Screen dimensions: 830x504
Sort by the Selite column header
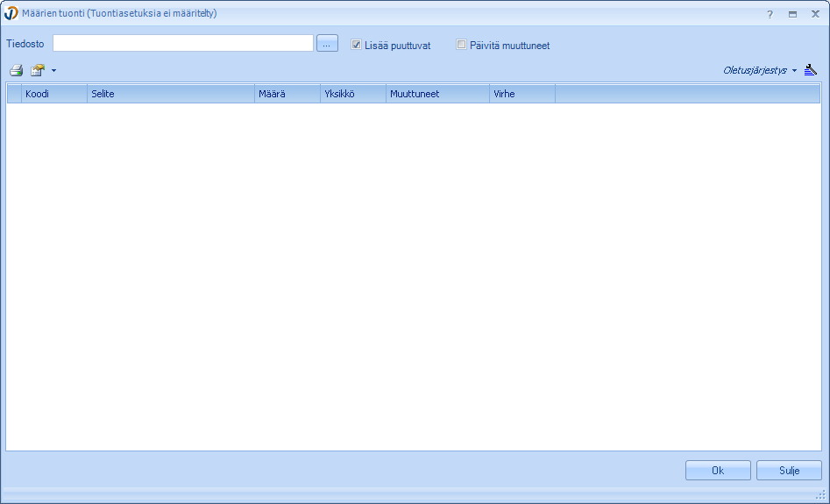pos(171,94)
